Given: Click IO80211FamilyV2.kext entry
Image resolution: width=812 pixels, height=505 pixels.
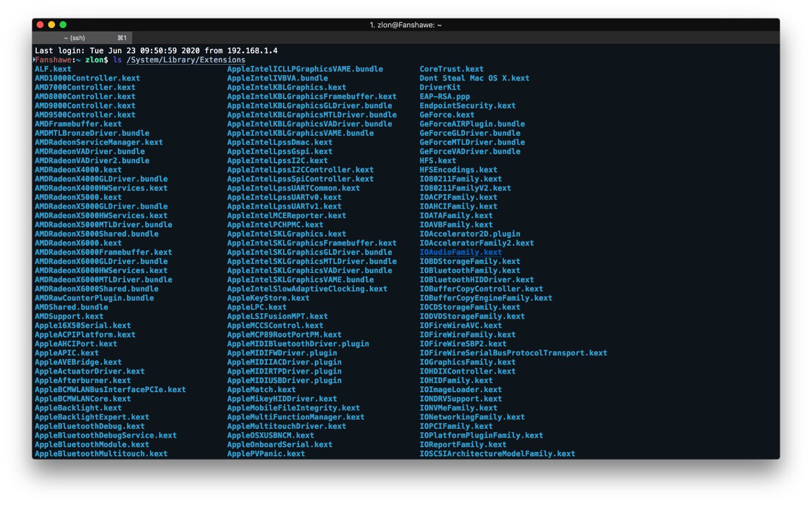Looking at the screenshot, I should tap(465, 188).
